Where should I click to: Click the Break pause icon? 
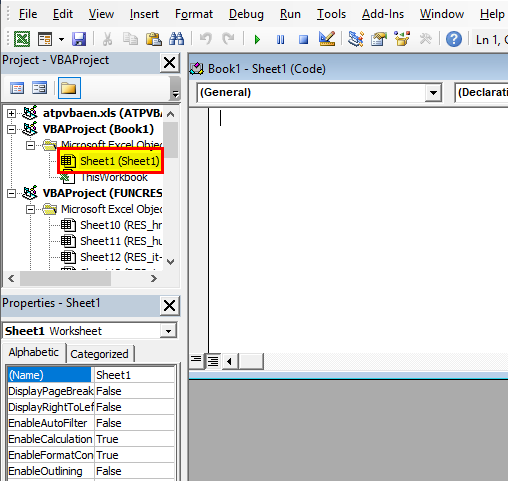(x=280, y=40)
